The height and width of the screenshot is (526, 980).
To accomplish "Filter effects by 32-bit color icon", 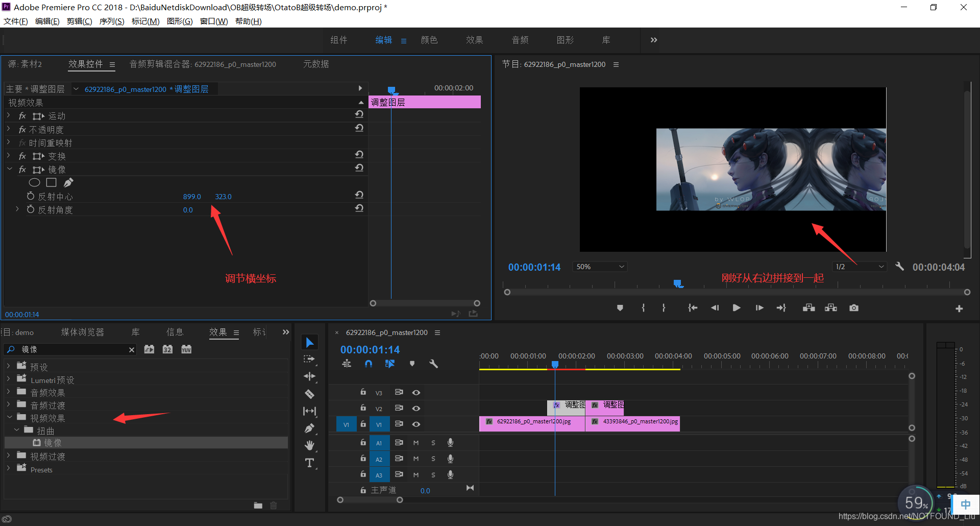I will 167,349.
